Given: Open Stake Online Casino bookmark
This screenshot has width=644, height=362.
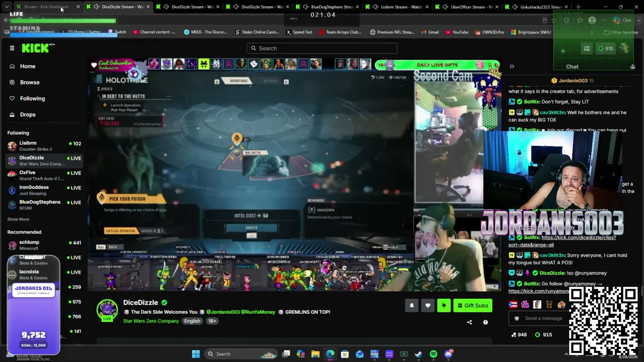Looking at the screenshot, I should tap(257, 32).
